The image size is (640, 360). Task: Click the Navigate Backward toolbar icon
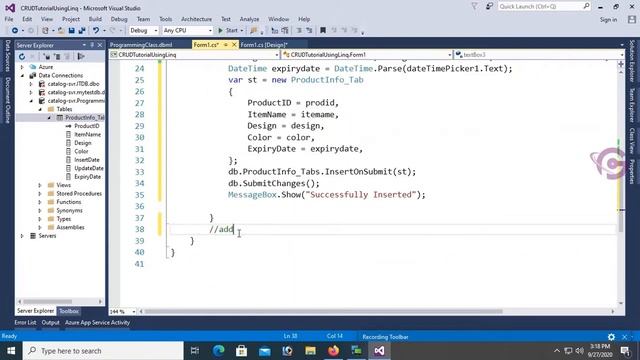click(15, 31)
